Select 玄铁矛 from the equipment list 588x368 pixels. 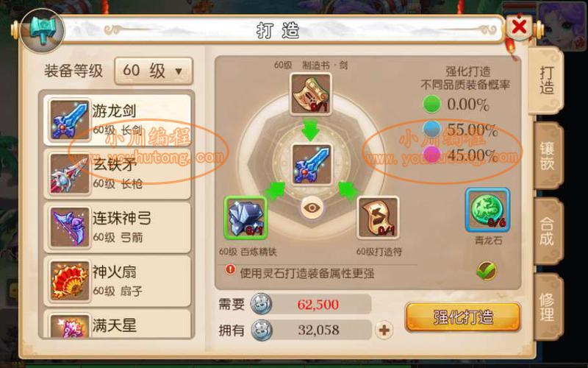pyautogui.click(x=118, y=174)
